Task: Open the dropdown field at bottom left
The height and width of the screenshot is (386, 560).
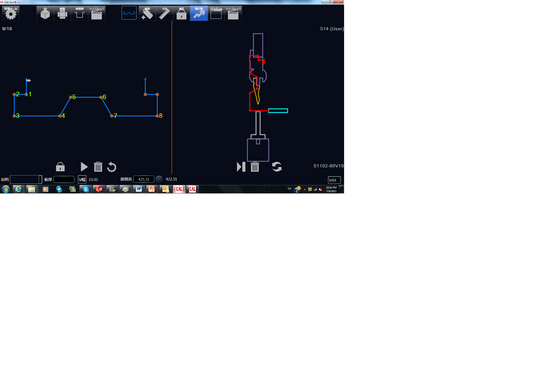Action: 26,179
